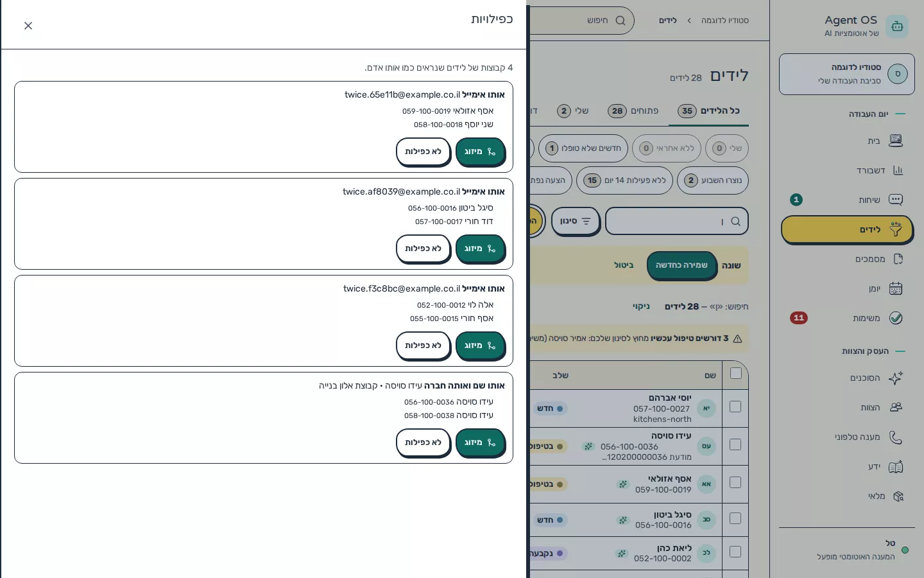This screenshot has height=578, width=924.
Task: Open the סינון filter dropdown
Action: (576, 222)
